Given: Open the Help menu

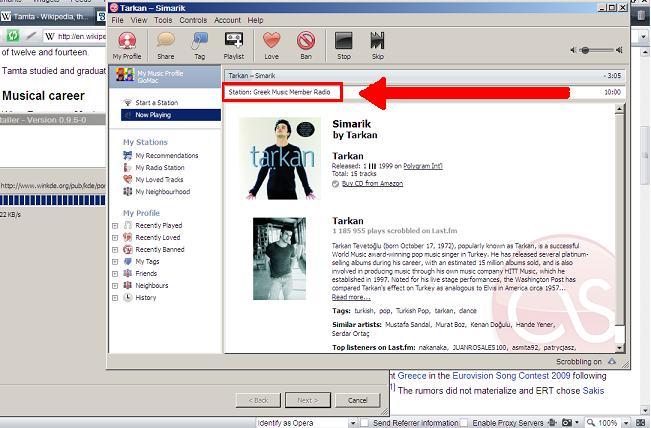Looking at the screenshot, I should click(255, 20).
